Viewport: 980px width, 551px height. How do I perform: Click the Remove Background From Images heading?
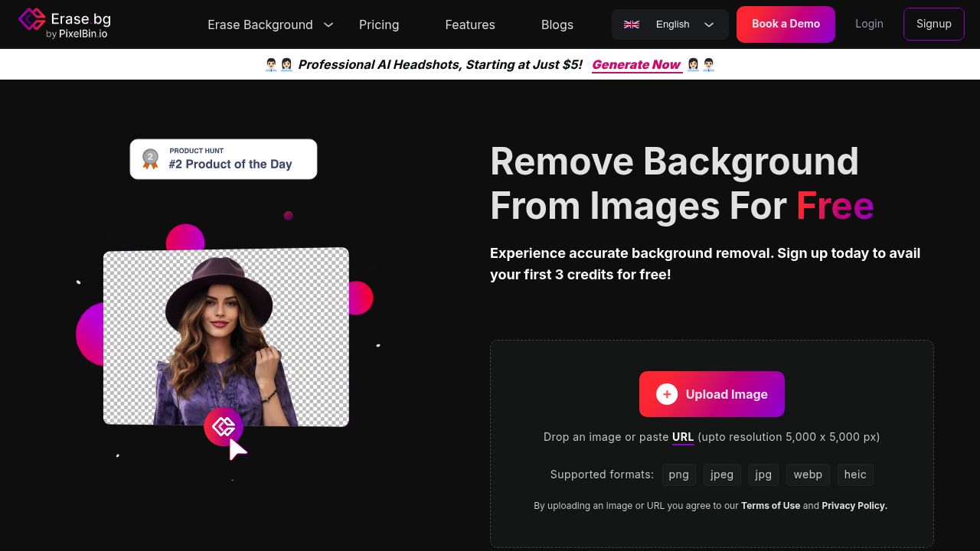[x=681, y=184]
